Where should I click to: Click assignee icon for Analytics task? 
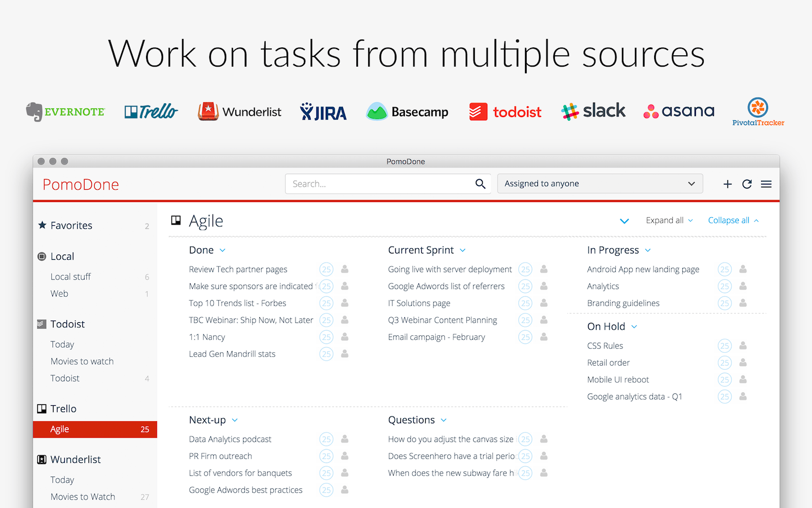(743, 286)
